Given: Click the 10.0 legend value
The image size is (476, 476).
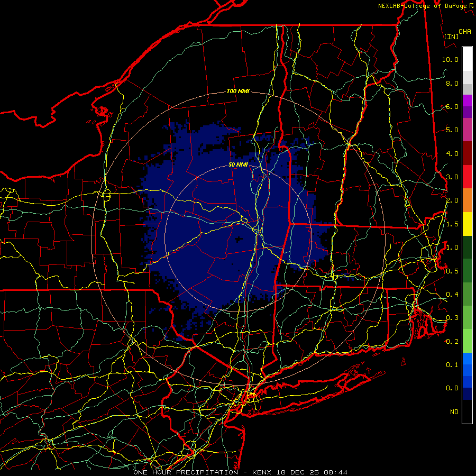Looking at the screenshot, I should [x=450, y=59].
